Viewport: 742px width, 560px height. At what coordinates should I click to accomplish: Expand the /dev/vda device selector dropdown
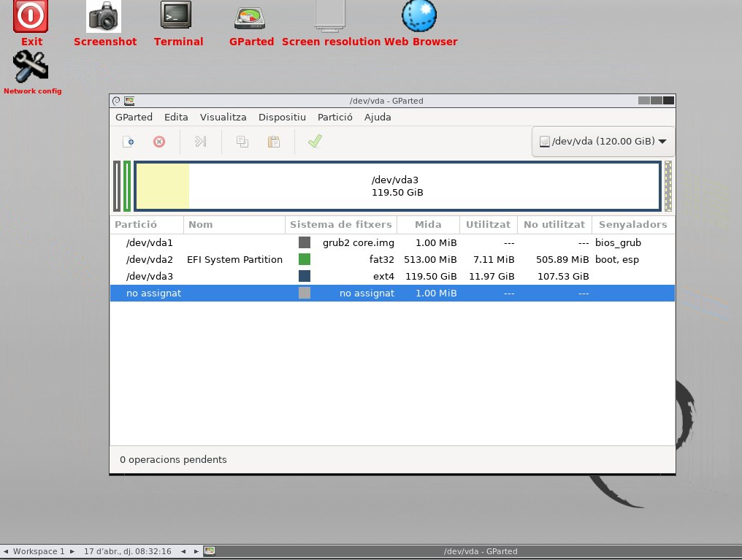click(x=603, y=142)
